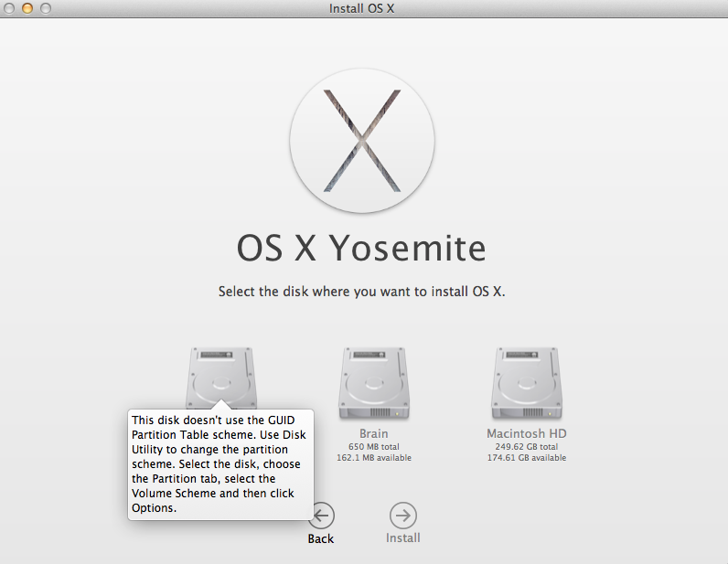Click the 'Install OS X' window title
Image resolution: width=728 pixels, height=564 pixels.
[361, 8]
